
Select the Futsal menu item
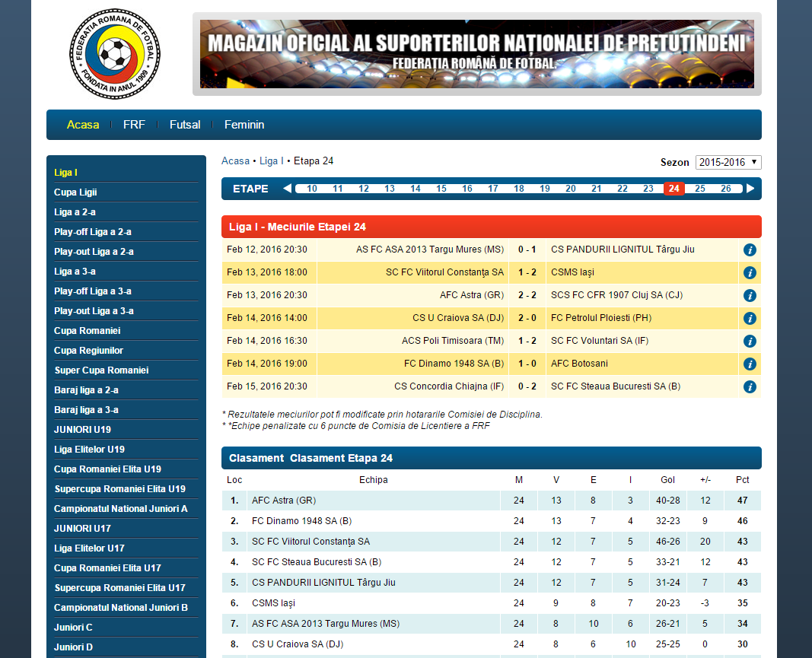click(185, 125)
